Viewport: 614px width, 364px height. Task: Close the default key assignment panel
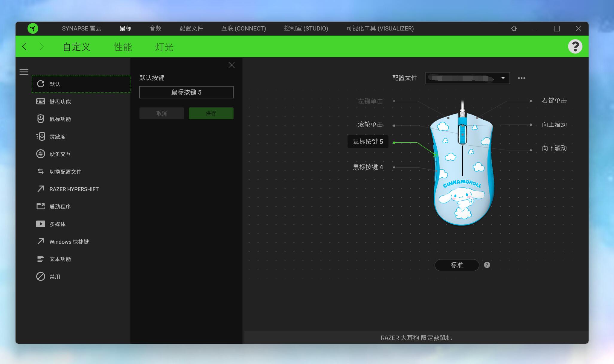[231, 65]
